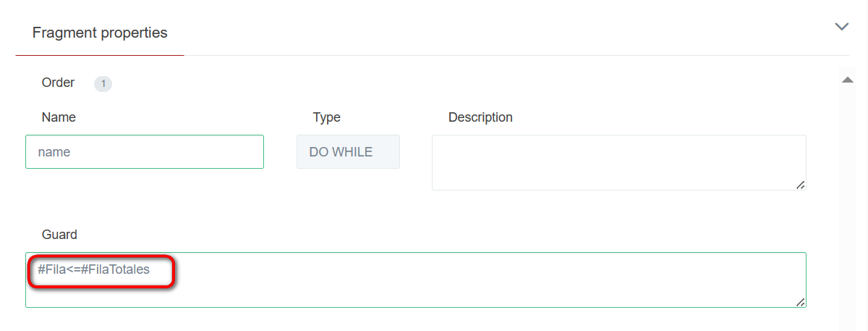
Task: Focus the Name input field
Action: pyautogui.click(x=145, y=152)
